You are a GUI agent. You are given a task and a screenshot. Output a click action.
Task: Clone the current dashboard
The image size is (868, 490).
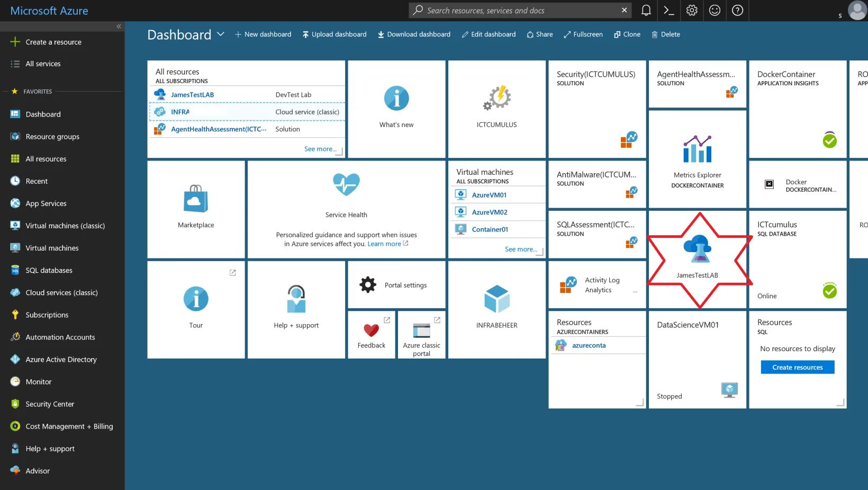coord(627,34)
